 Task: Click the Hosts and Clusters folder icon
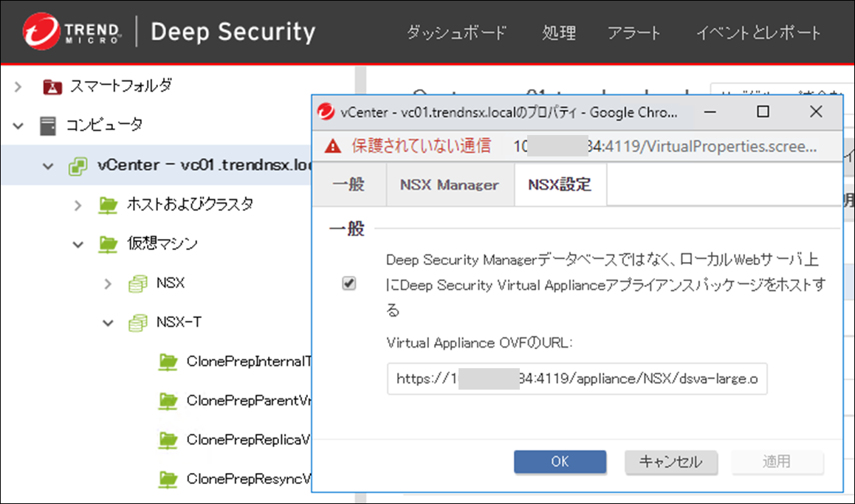[108, 204]
